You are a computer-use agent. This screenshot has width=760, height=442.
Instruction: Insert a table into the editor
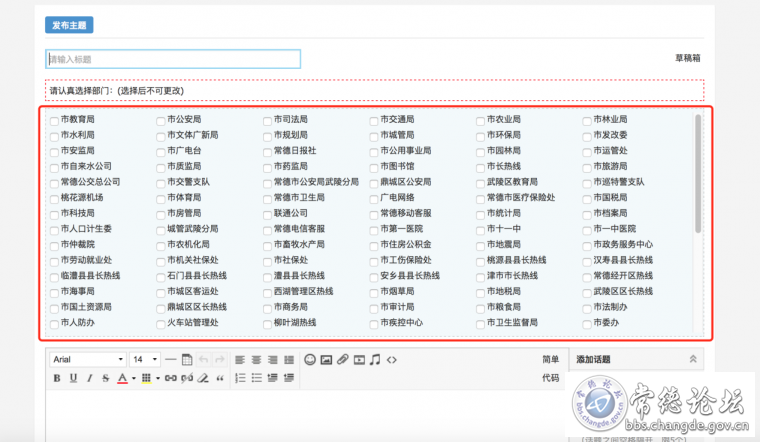coord(187,360)
